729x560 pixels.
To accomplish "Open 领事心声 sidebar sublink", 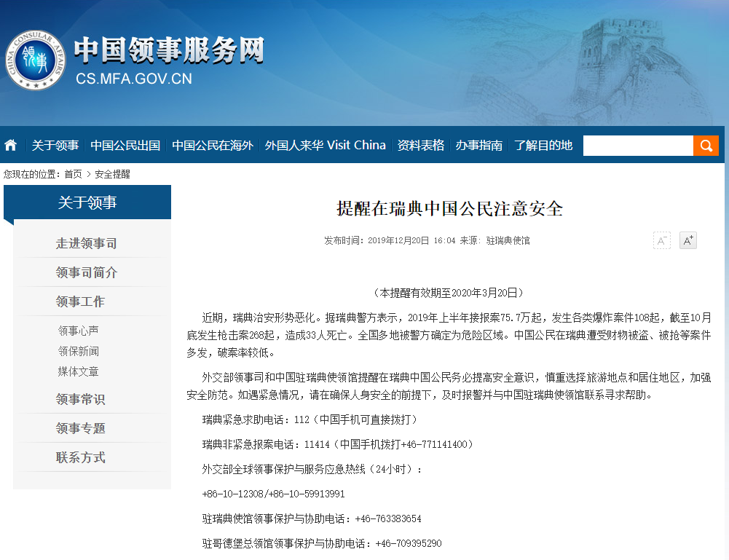I will tap(78, 331).
